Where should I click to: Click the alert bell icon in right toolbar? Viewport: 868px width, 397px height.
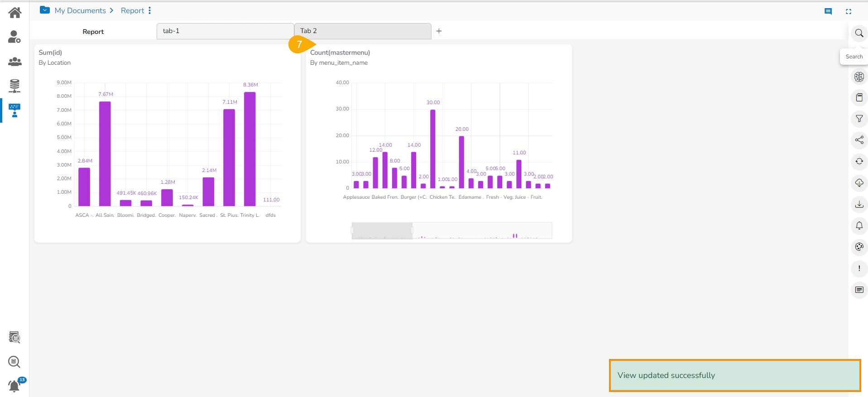(x=859, y=225)
